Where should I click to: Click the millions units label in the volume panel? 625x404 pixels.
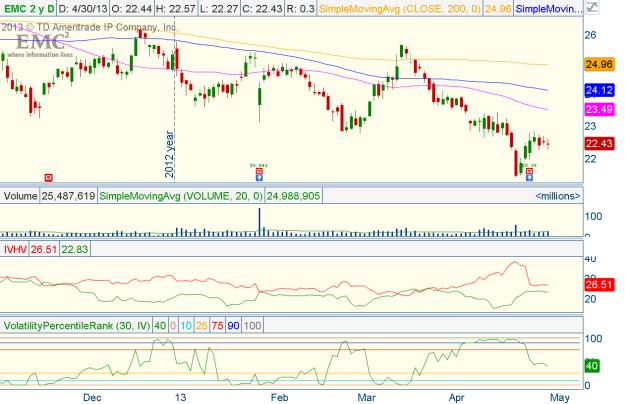(559, 197)
